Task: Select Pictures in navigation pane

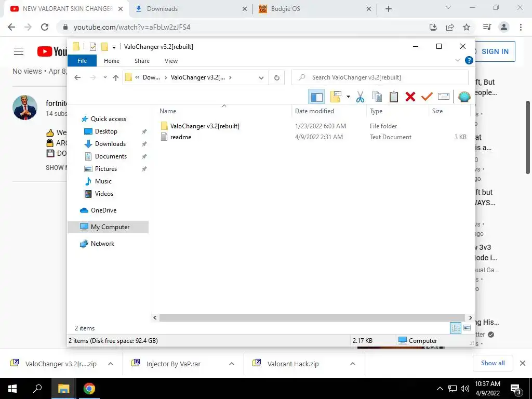Action: [x=105, y=169]
